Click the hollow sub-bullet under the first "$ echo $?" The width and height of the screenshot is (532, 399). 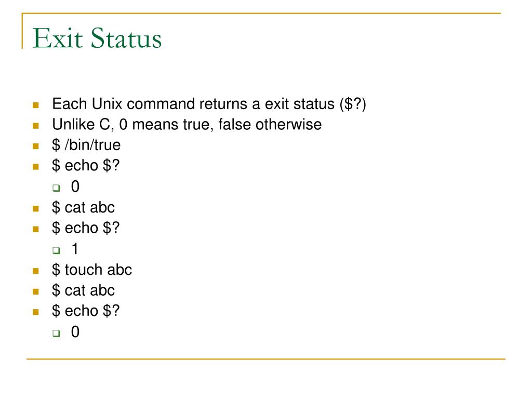pyautogui.click(x=56, y=188)
